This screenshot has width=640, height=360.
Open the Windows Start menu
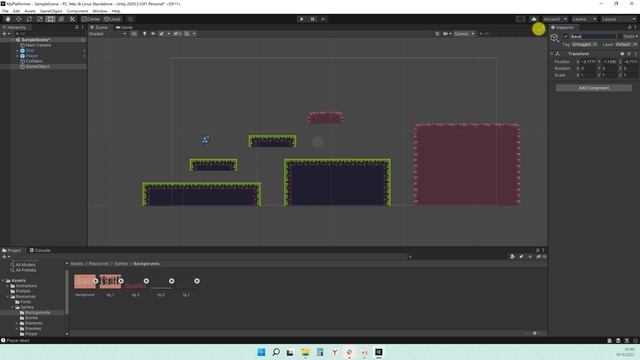point(261,352)
